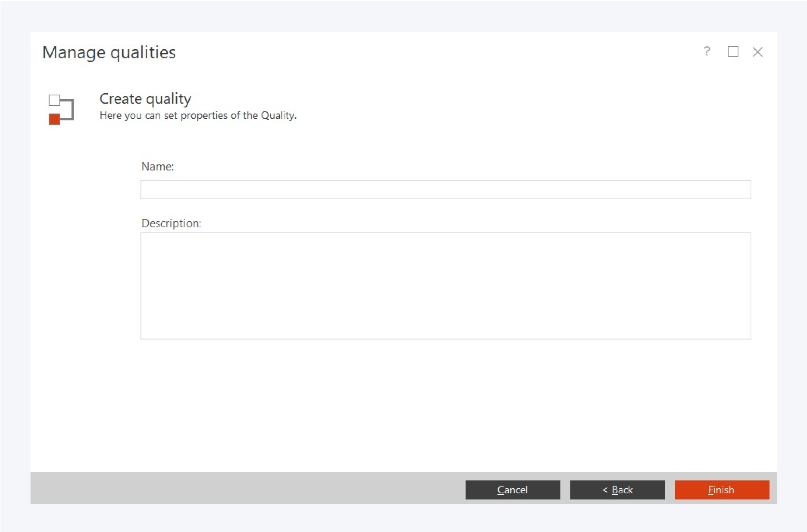Click the Manage qualities title text
807x532 pixels.
109,52
